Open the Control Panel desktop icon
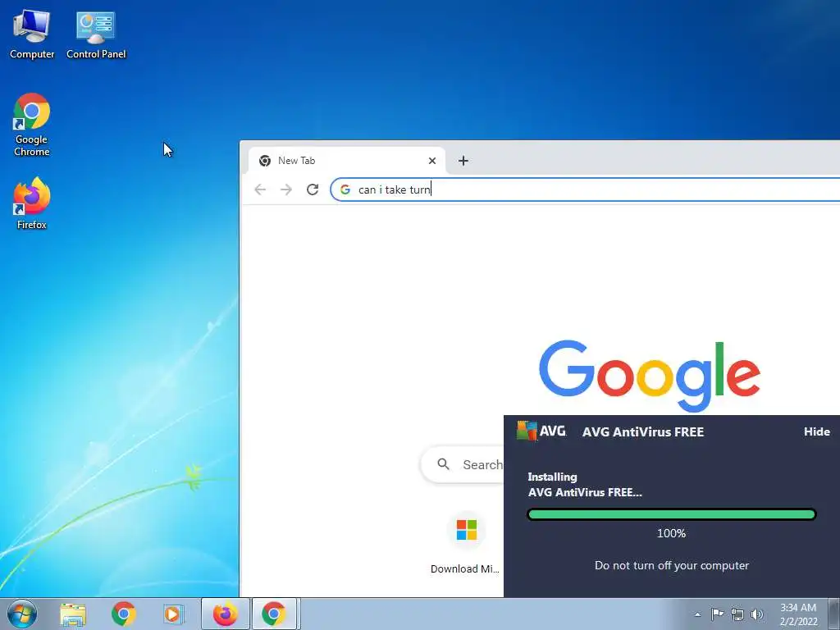 tap(96, 34)
